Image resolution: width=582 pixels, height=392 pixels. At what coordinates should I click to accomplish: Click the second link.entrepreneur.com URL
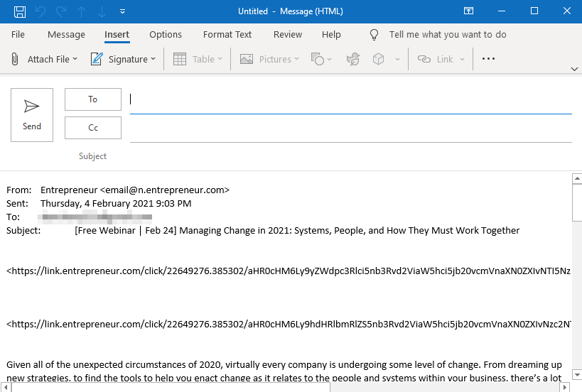pos(289,324)
